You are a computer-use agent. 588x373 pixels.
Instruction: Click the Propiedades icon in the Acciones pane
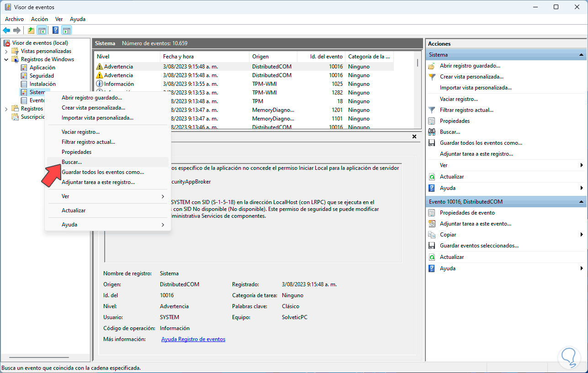click(x=432, y=121)
